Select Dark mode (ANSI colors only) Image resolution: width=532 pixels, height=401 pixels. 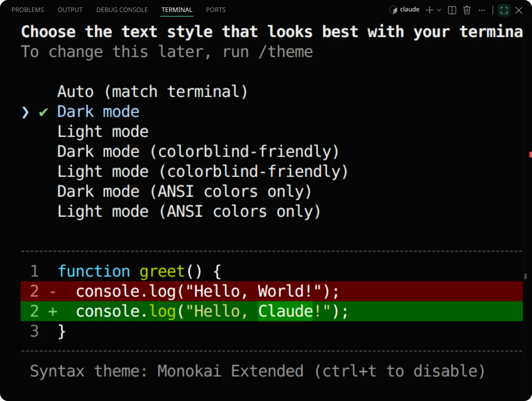pyautogui.click(x=184, y=191)
